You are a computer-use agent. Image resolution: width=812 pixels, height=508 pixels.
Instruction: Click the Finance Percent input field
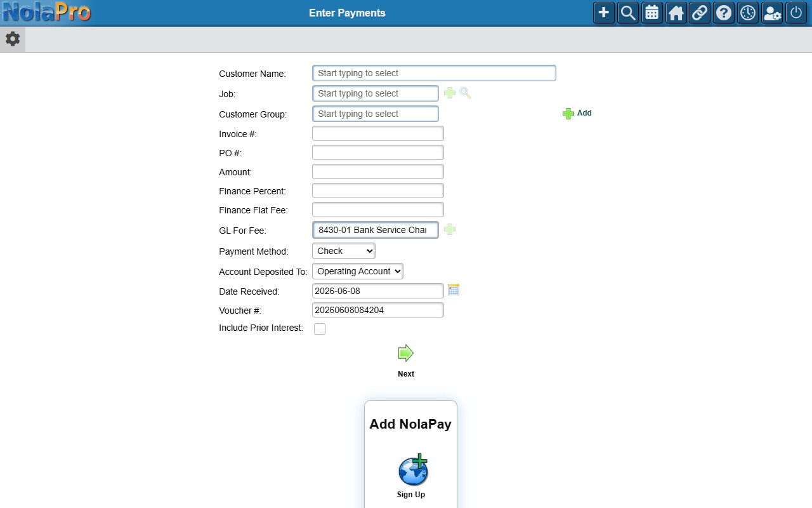coord(378,190)
